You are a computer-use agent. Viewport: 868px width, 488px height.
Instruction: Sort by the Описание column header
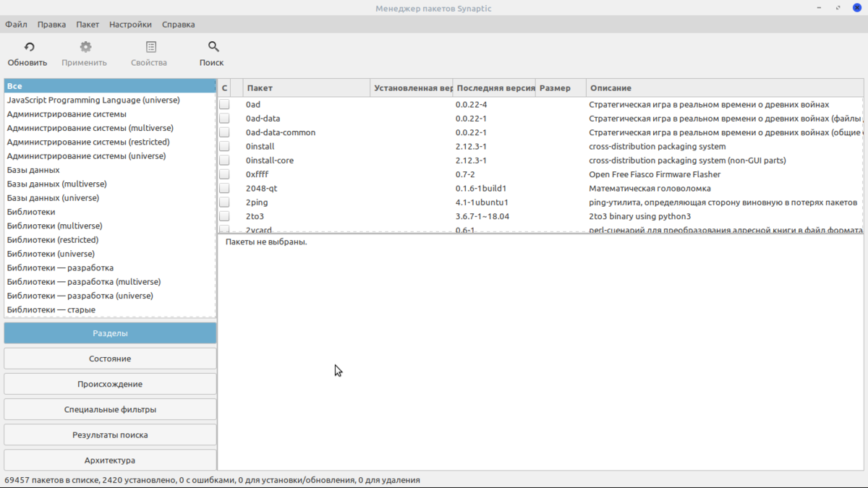[x=725, y=88]
